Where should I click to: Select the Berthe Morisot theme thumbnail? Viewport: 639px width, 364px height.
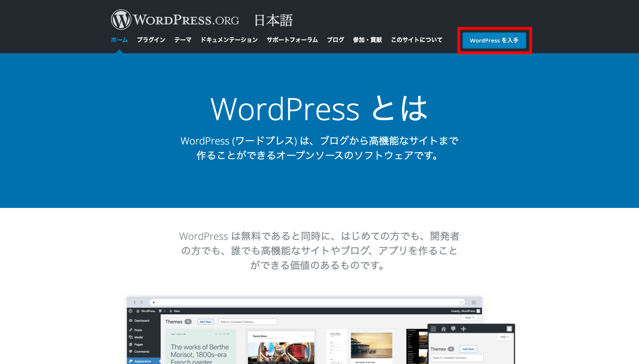tap(201, 346)
